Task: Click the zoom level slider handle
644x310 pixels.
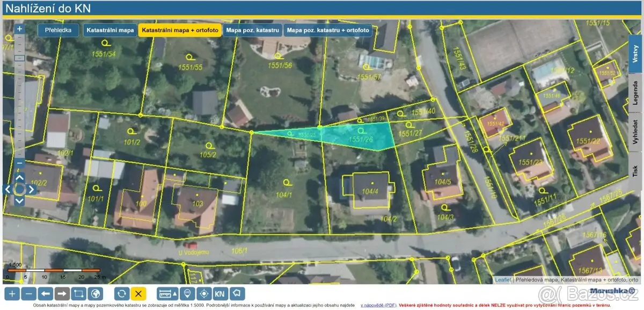Action: [19, 57]
